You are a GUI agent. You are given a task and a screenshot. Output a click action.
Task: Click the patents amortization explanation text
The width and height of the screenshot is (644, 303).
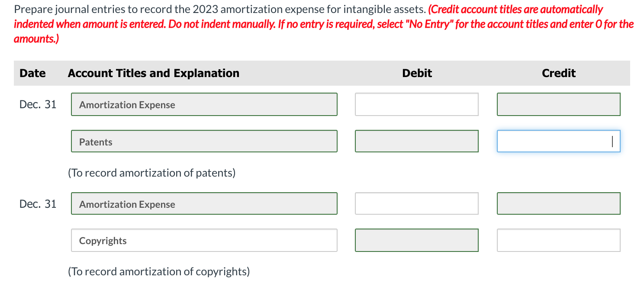click(x=151, y=172)
